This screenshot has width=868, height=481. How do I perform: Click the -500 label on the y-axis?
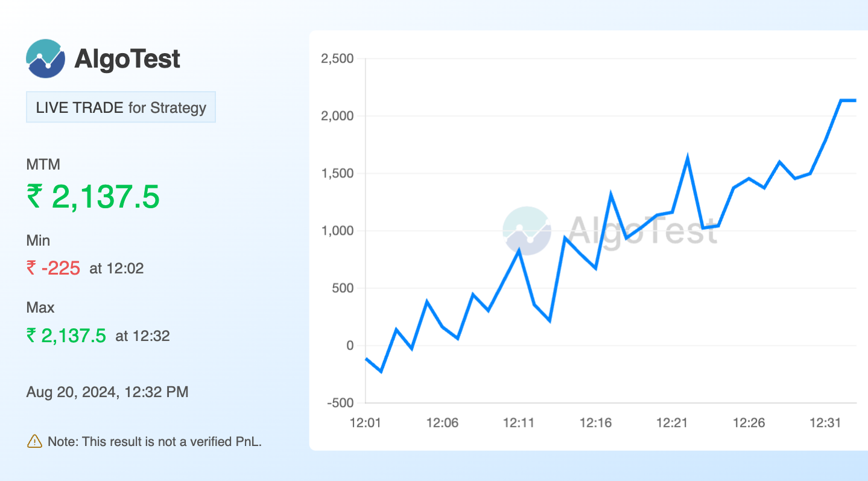pos(339,403)
